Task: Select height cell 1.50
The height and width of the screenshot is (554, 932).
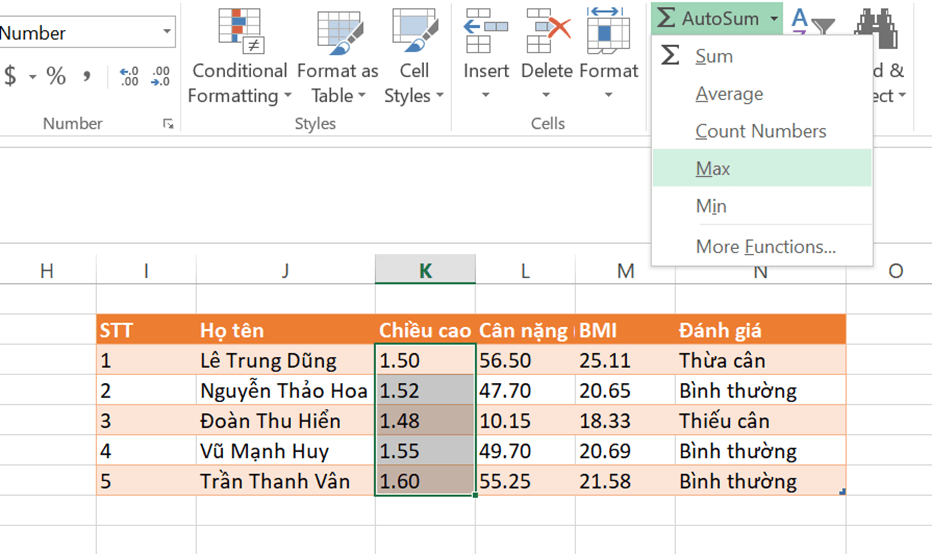Action: click(425, 360)
